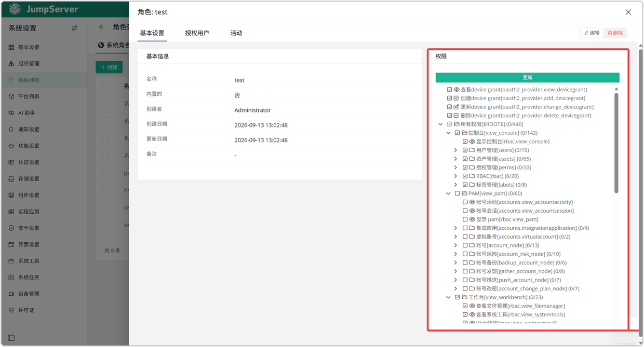Select 角色列表 in the sidebar
This screenshot has width=644, height=347.
(44, 80)
